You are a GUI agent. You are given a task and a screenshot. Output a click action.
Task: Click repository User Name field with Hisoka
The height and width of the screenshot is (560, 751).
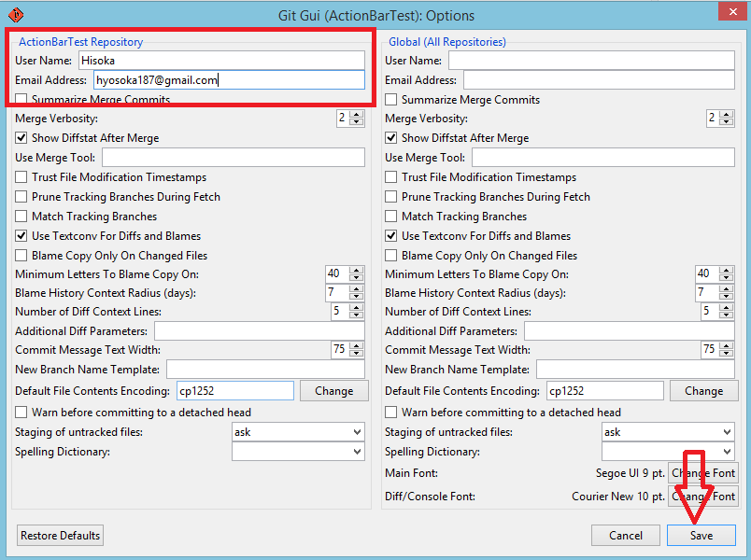(x=221, y=61)
